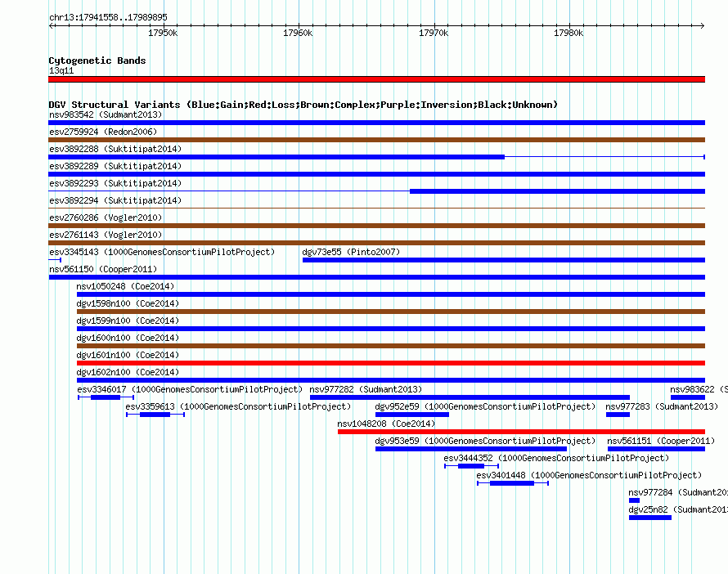
Task: Click the blue bar under esv3346017
Action: pos(106,397)
